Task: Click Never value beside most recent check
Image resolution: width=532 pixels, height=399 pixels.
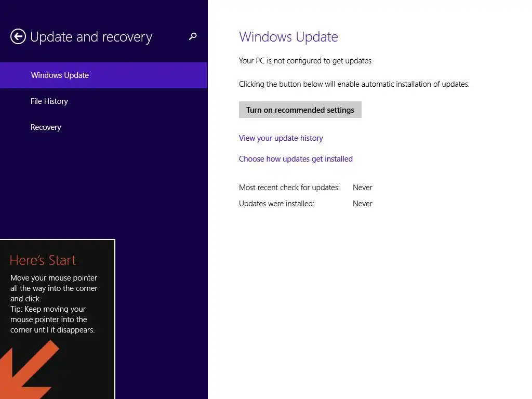Action: click(x=362, y=187)
